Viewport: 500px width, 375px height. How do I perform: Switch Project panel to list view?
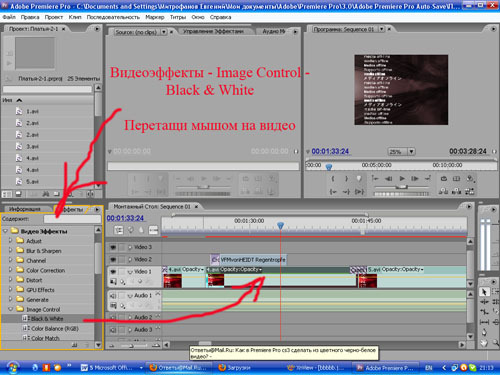pos(6,194)
